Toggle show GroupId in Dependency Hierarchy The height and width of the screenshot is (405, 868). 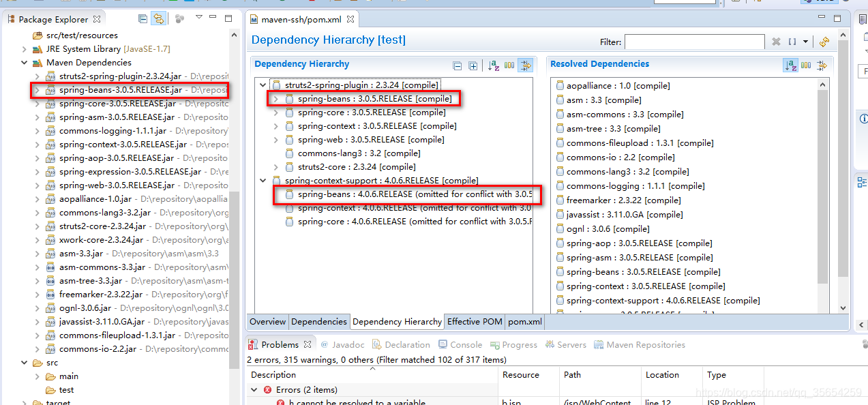pos(509,65)
